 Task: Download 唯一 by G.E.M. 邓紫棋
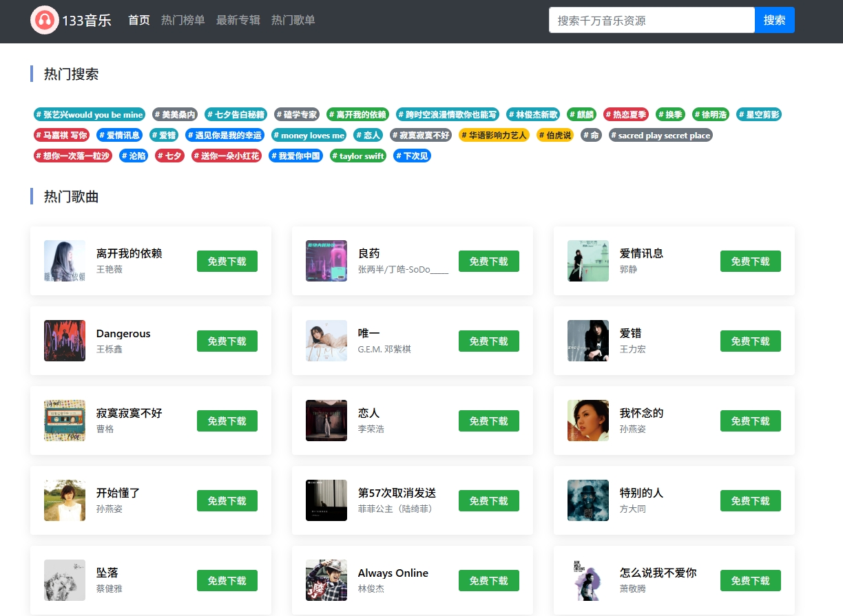[x=488, y=341]
